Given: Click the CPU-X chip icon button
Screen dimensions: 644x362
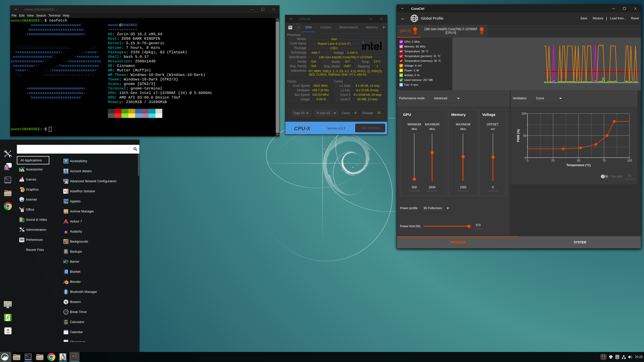Looking at the screenshot, I should [x=290, y=27].
